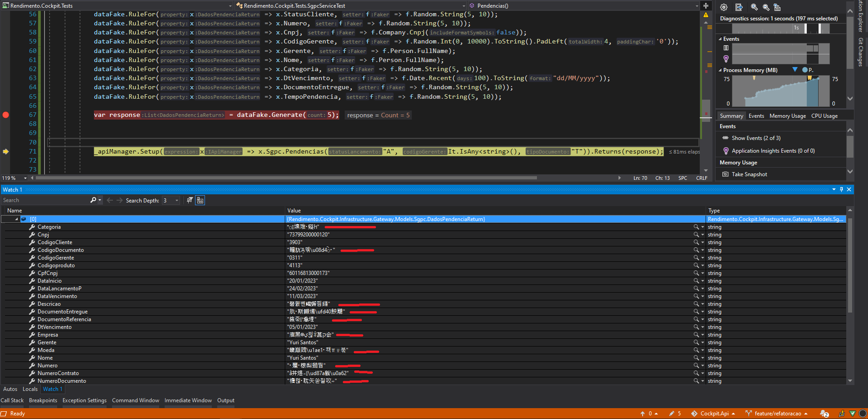Screen dimensions: 868x419
Task: Open the SgpcServiceTest class dropdown
Action: pyautogui.click(x=463, y=5)
